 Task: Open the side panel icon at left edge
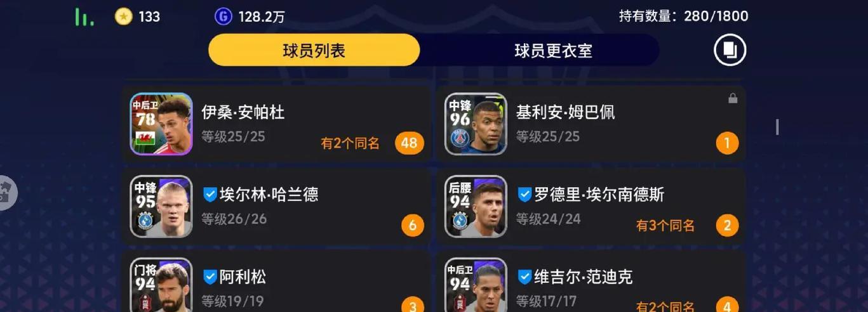(7, 193)
